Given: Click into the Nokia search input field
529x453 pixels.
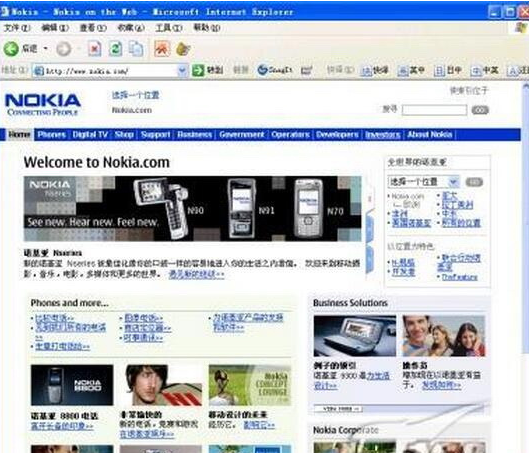Looking at the screenshot, I should [434, 110].
